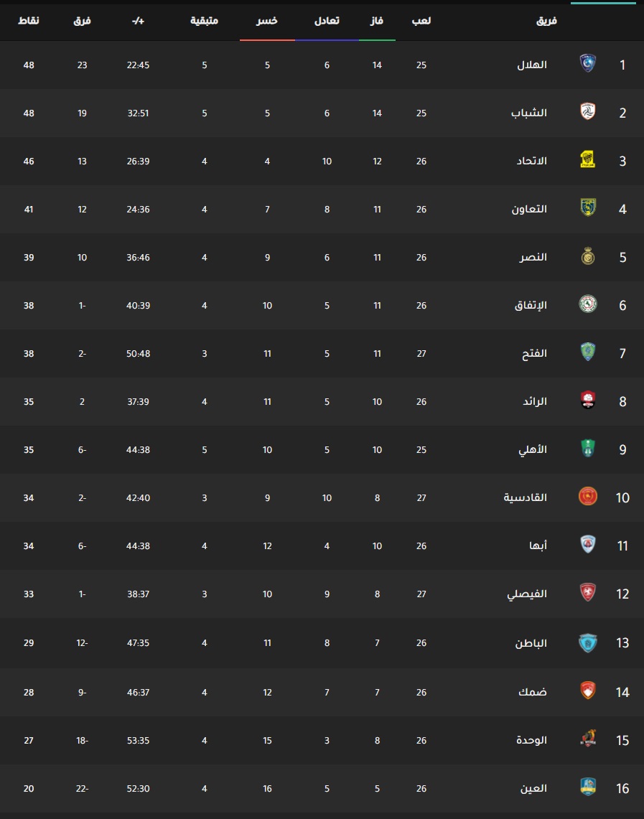Viewport: 644px width, 819px height.
Task: Open the الإتفاق round green logo
Action: pyautogui.click(x=587, y=304)
